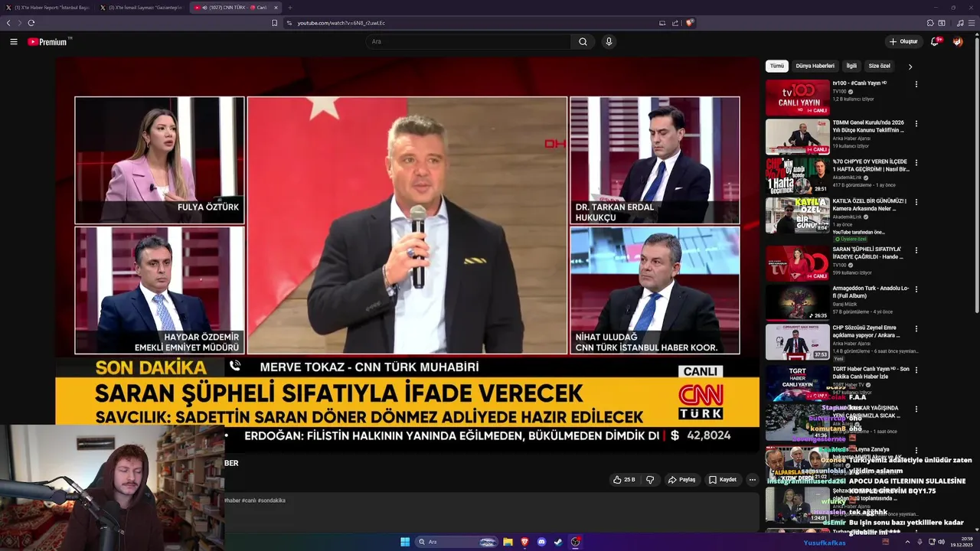Open YouTube notifications bell
The width and height of the screenshot is (980, 551).
pos(935,41)
